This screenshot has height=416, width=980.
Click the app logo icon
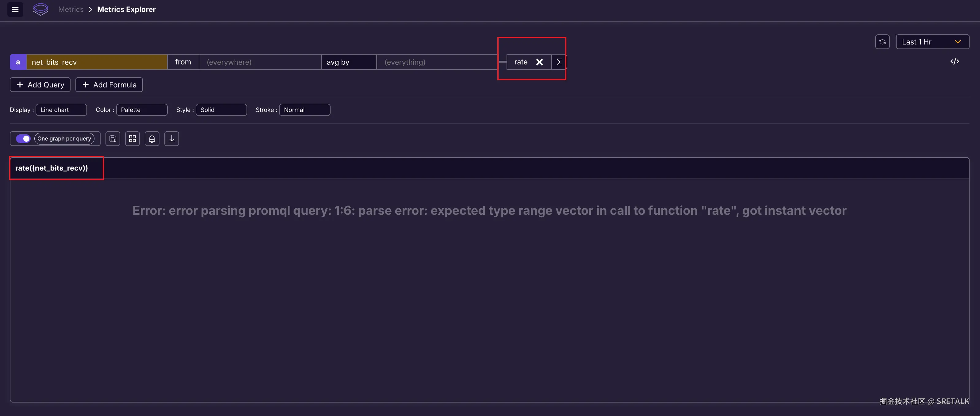[x=41, y=10]
